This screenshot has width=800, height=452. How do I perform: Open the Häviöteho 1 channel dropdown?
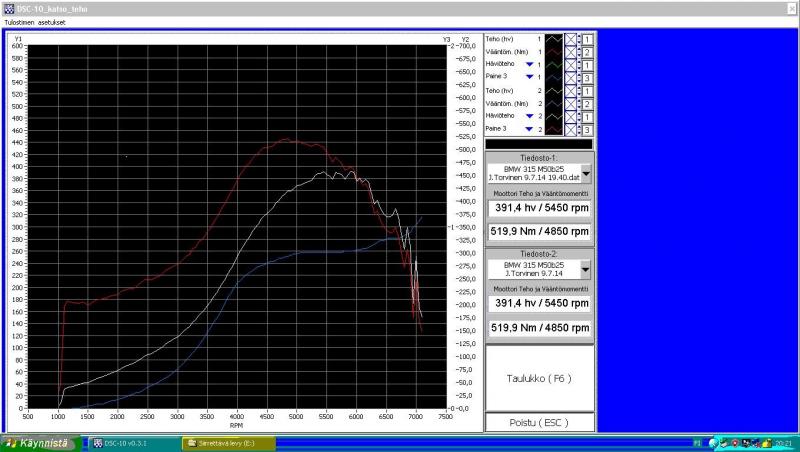tap(529, 64)
